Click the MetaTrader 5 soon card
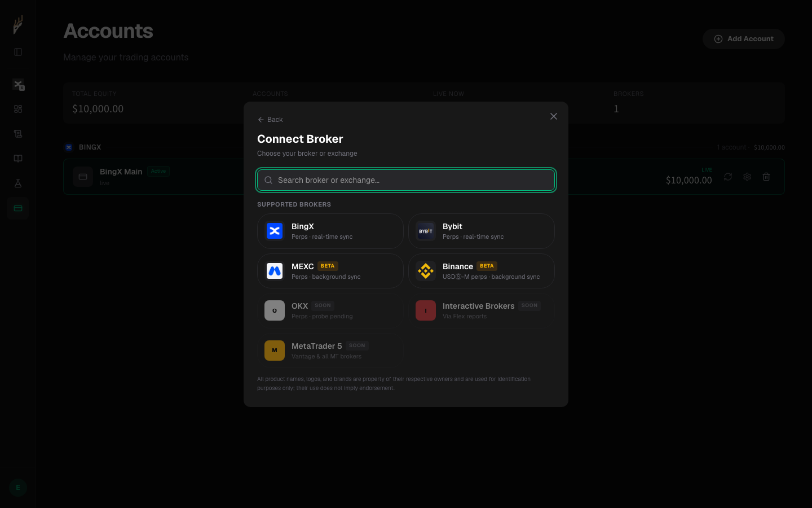This screenshot has height=508, width=812. pos(330,351)
